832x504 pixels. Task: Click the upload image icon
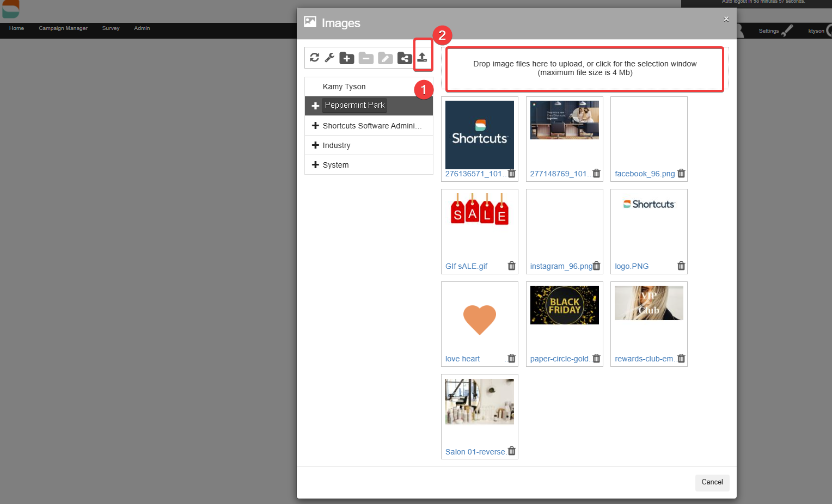tap(422, 57)
